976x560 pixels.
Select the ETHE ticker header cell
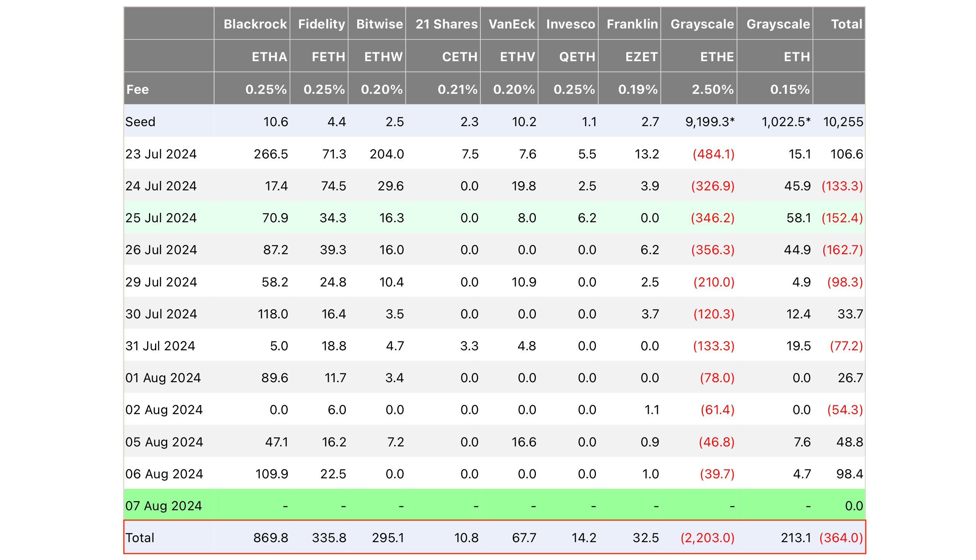716,57
